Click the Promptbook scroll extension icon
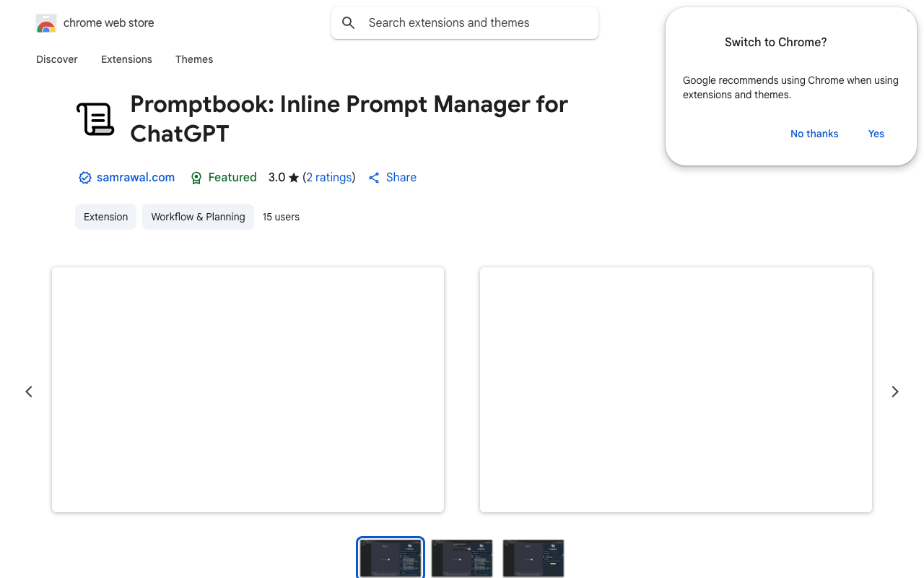This screenshot has width=924, height=578. click(95, 119)
